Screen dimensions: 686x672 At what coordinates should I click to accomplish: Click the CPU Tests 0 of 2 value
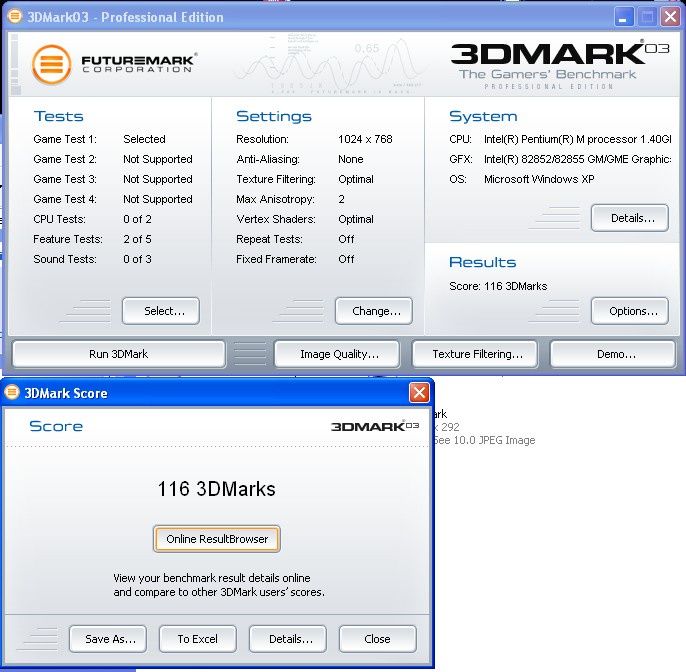[x=137, y=219]
